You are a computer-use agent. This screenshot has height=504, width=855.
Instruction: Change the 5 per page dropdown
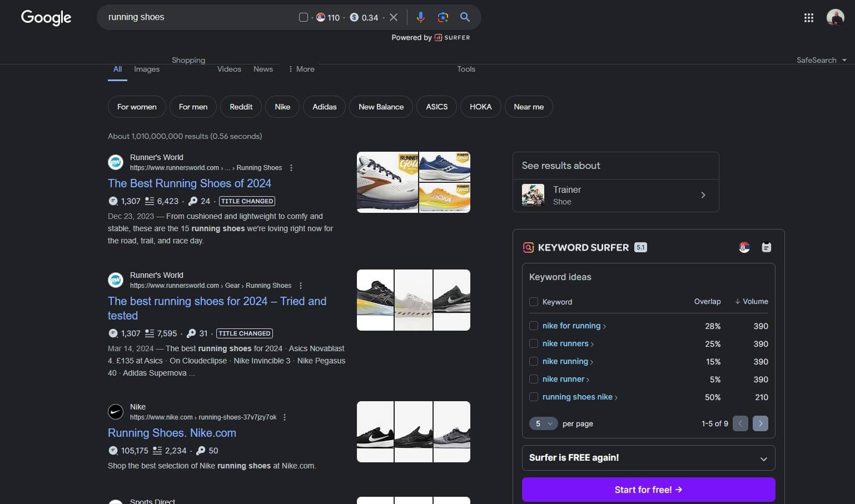(x=543, y=423)
